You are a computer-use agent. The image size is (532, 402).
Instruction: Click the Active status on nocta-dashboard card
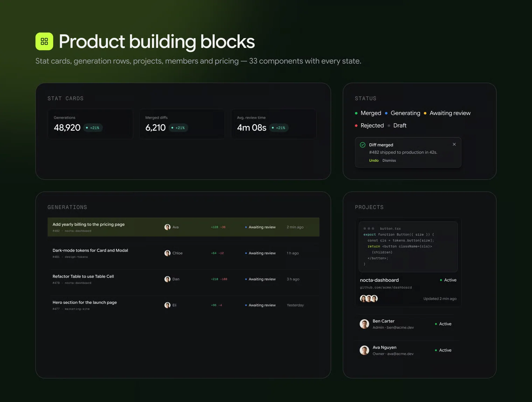click(x=448, y=280)
